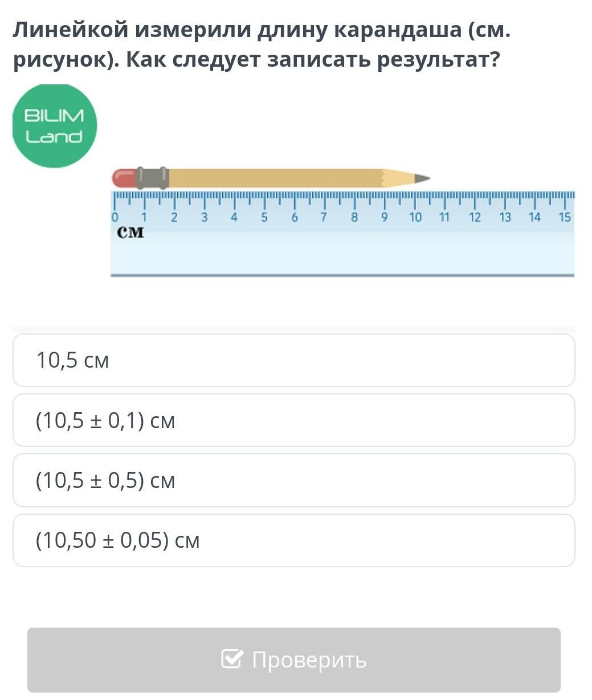
Task: Click the 0 mark on the ruler
Action: (x=115, y=217)
